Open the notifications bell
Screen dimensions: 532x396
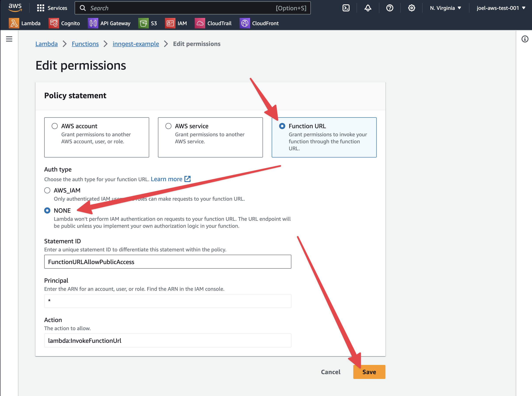pyautogui.click(x=367, y=8)
